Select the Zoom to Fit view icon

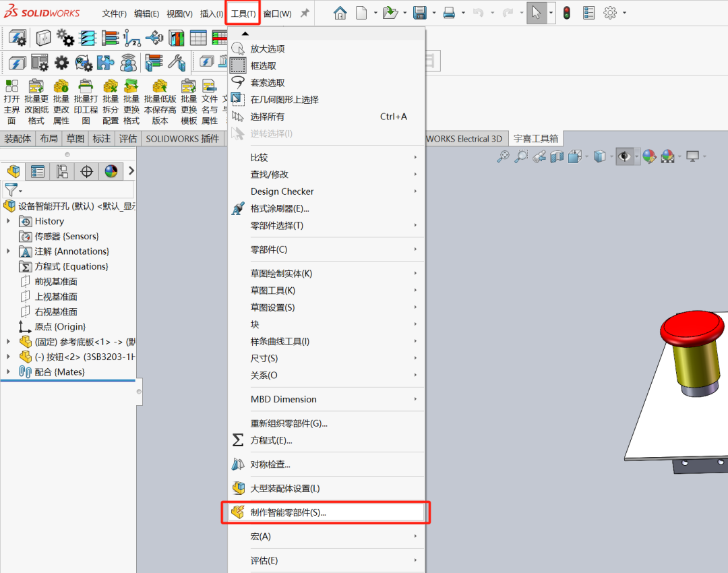(x=504, y=156)
